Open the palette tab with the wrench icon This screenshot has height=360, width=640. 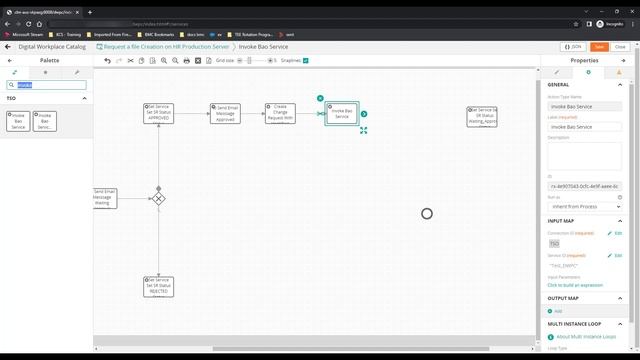(77, 72)
